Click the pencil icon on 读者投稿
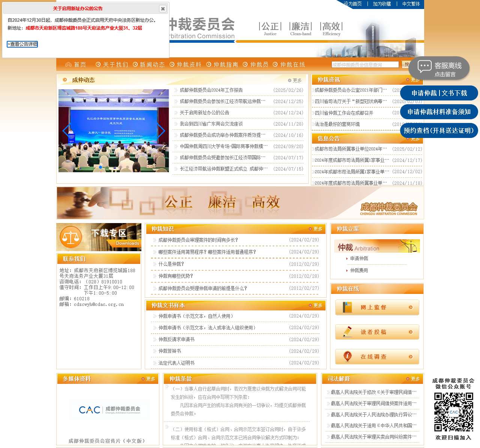The height and width of the screenshot is (448, 480). 348,332
